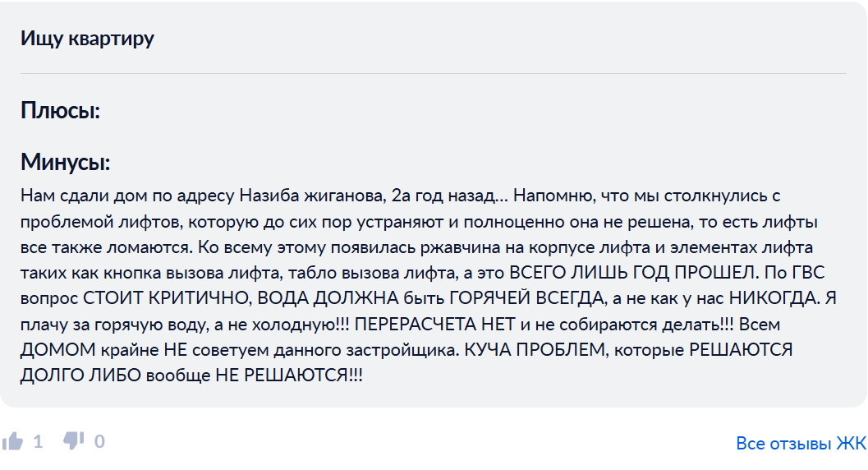Click the abbreviation 'ГВС' in the review
868x470 pixels.
[809, 272]
